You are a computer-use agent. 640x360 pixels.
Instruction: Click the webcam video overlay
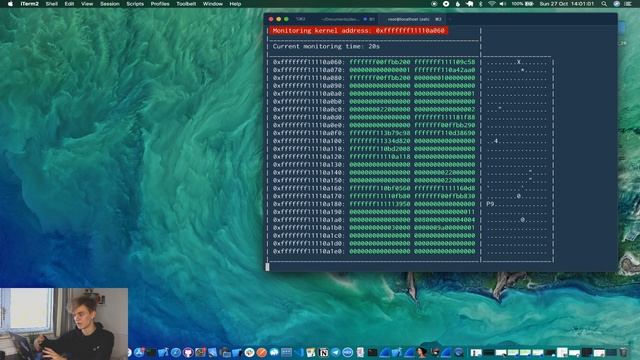tap(64, 324)
